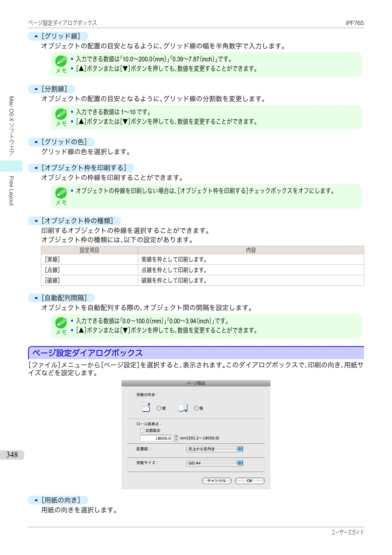Select the 横 landscape radio button
This screenshot has width=392, height=555.
coord(196,408)
